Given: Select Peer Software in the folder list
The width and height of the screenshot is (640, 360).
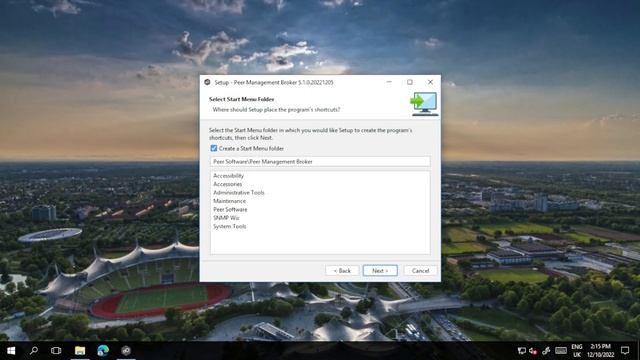Looking at the screenshot, I should (230, 209).
